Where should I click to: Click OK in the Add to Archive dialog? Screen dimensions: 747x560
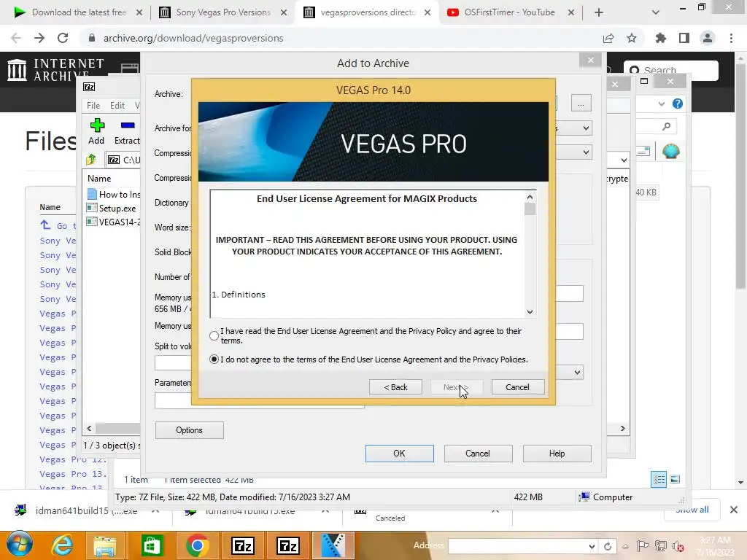click(x=399, y=454)
